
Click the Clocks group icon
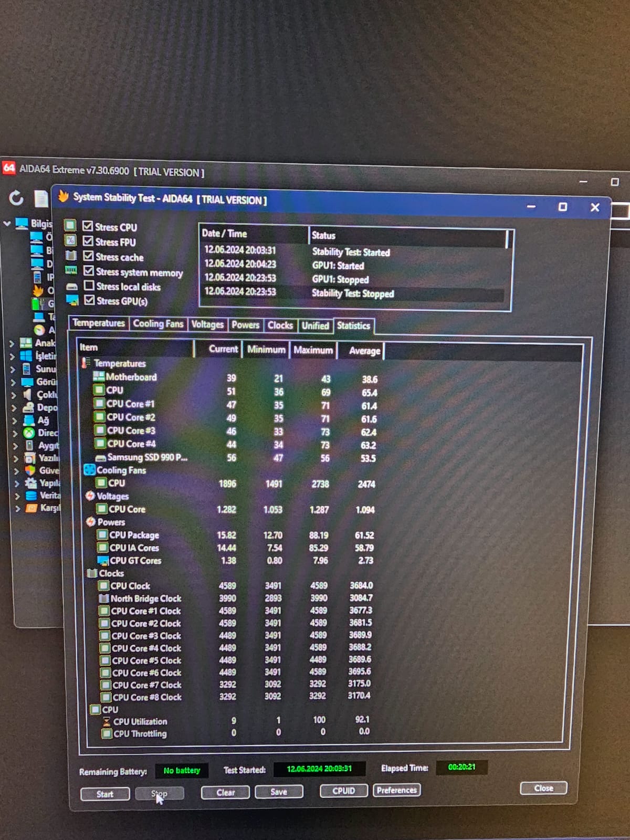pos(92,573)
